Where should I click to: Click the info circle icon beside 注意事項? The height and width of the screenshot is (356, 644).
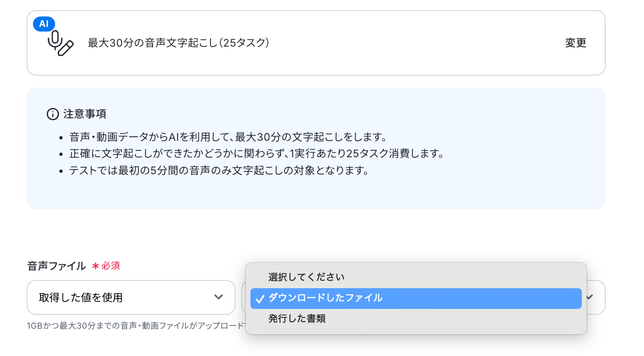pyautogui.click(x=52, y=114)
